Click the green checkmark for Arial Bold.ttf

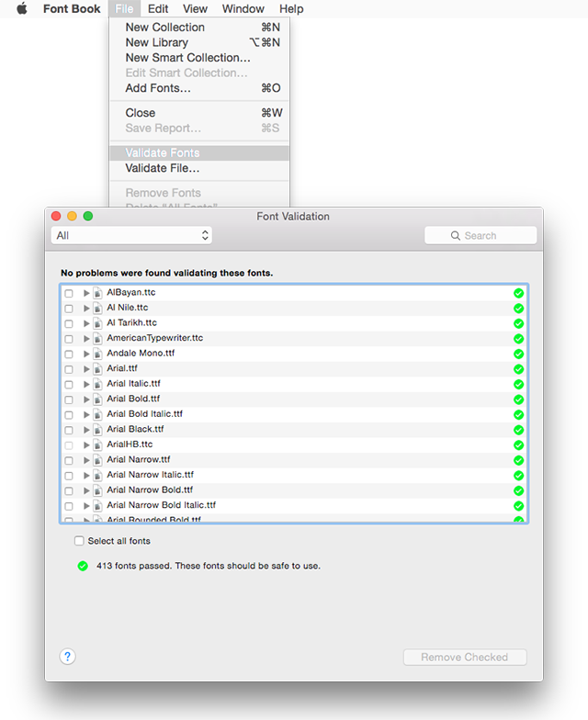pyautogui.click(x=518, y=399)
